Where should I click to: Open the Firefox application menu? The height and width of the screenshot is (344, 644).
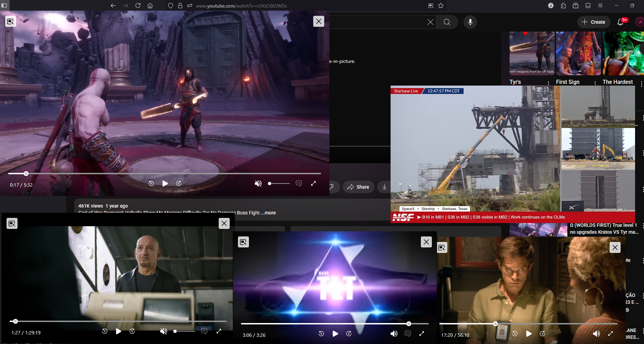coord(600,5)
